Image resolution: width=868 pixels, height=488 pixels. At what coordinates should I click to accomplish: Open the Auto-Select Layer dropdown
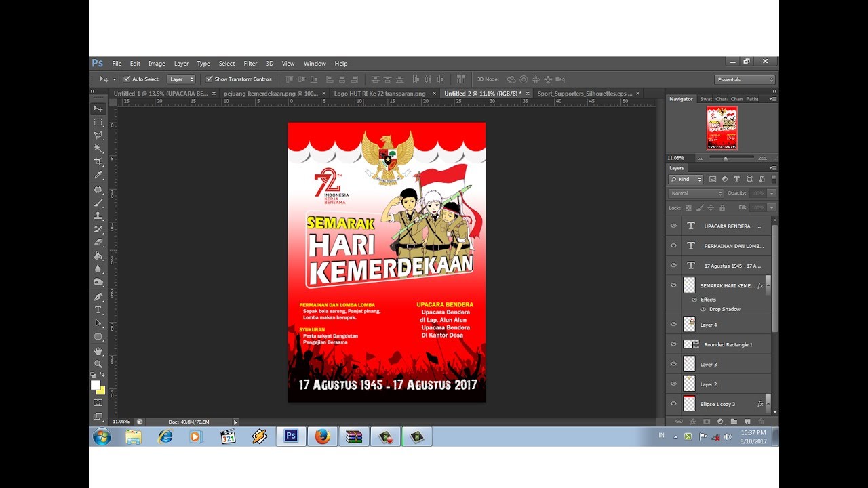(181, 79)
